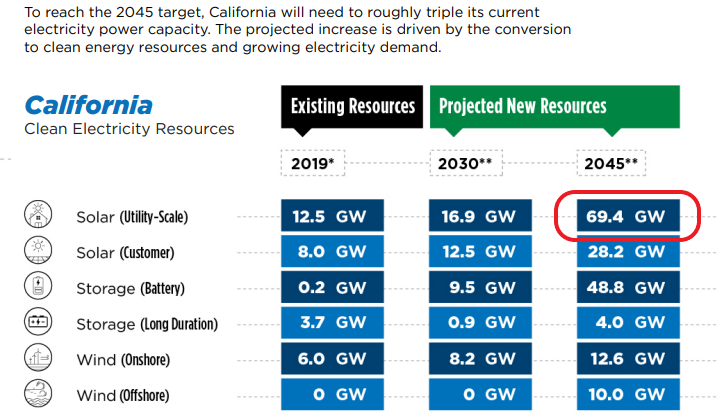Click 2030 customer solar cell 12.5 GW
This screenshot has height=413, width=721.
pyautogui.click(x=480, y=251)
